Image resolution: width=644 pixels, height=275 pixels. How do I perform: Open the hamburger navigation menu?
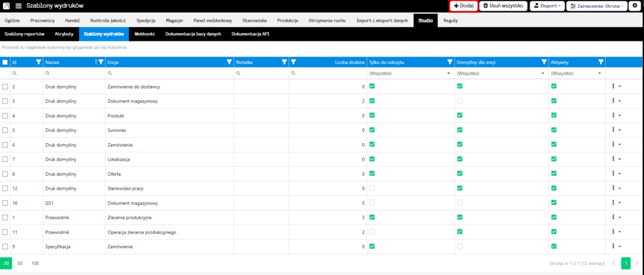click(18, 6)
